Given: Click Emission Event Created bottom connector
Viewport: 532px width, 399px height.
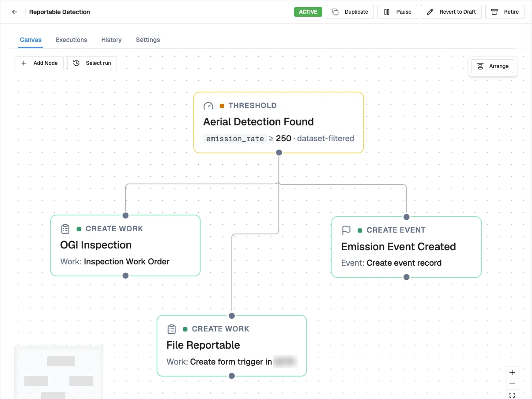Looking at the screenshot, I should [407, 277].
